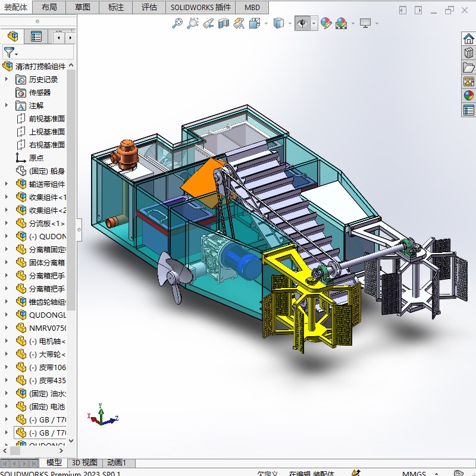Open the View Orientation dropdown arrow
The height and width of the screenshot is (476, 476).
pos(265,23)
